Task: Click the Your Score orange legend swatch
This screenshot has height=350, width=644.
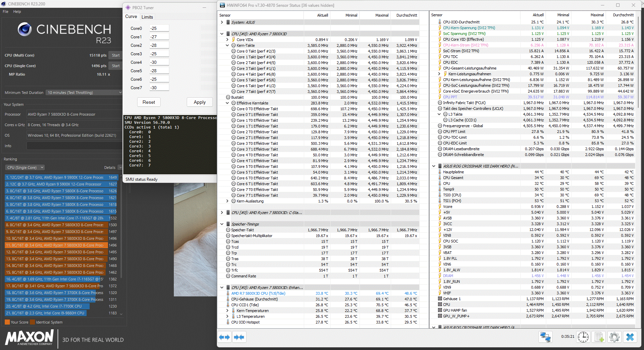Action: (x=7, y=322)
